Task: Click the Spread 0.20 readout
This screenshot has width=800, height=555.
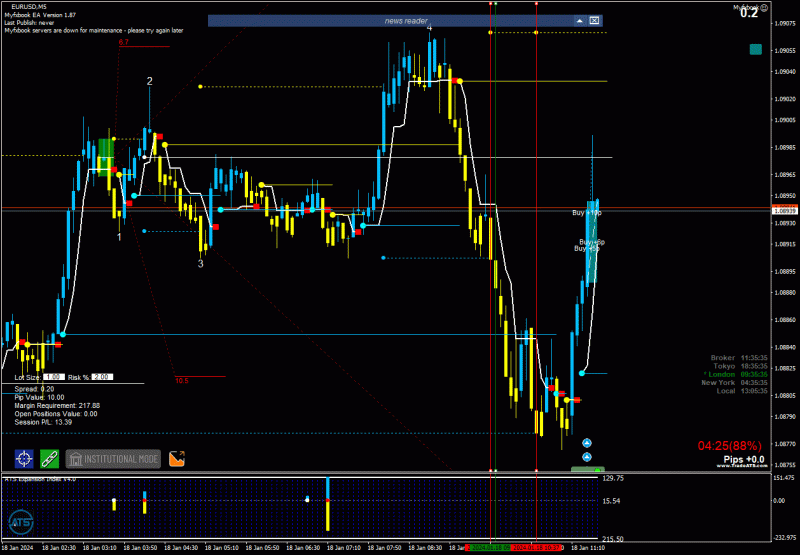Action: tap(35, 389)
